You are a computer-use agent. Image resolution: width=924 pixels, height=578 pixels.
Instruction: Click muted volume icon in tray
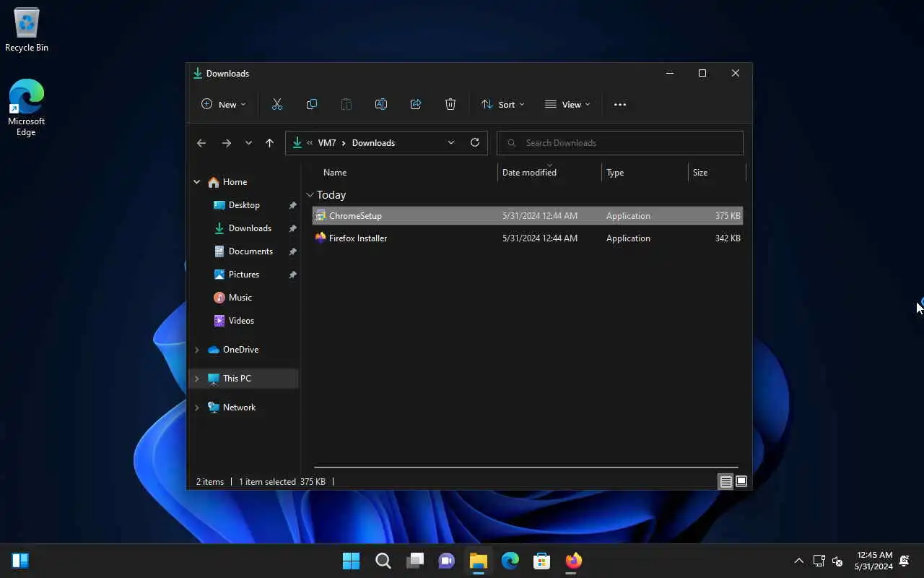(837, 561)
